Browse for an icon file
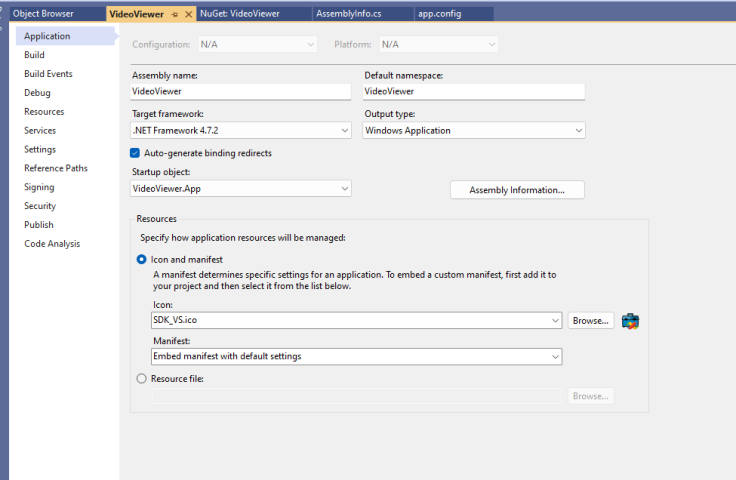This screenshot has height=480, width=736. [x=590, y=321]
